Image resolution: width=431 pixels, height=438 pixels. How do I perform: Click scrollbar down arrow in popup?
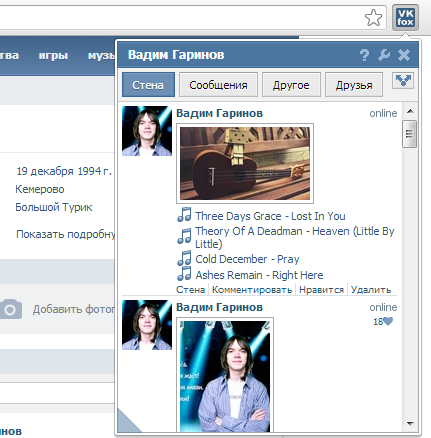click(410, 424)
